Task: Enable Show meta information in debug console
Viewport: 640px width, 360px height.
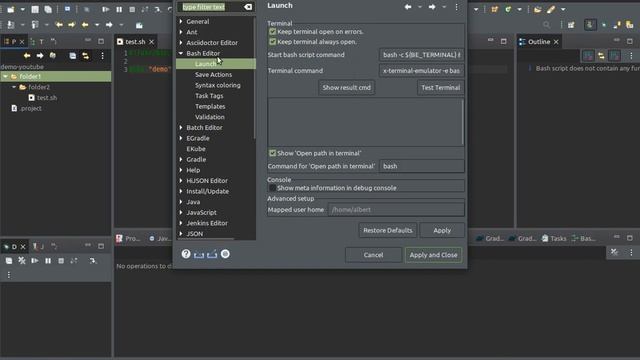Action: coord(272,188)
